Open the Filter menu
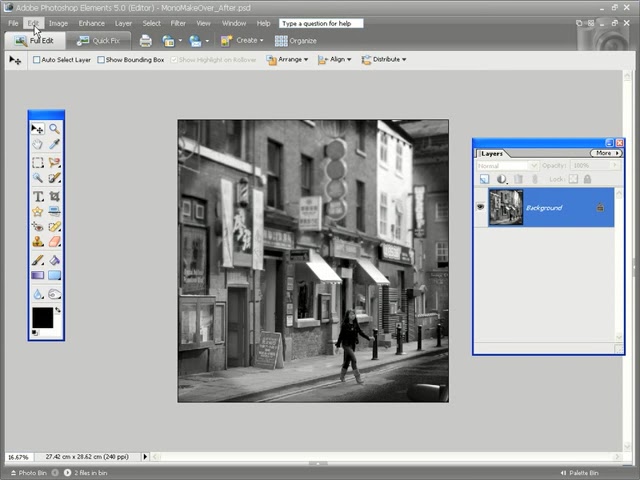 click(178, 23)
